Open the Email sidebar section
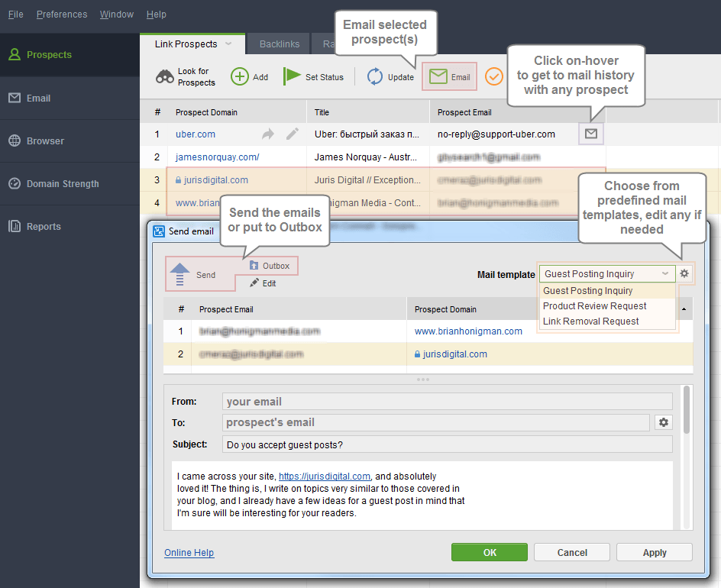Viewport: 721px width, 588px height. click(69, 98)
